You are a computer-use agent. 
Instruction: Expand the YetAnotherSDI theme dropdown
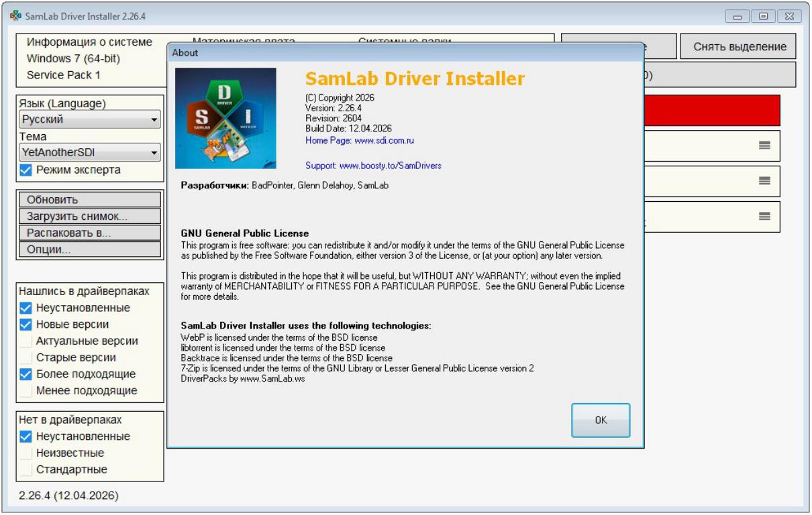click(90, 152)
